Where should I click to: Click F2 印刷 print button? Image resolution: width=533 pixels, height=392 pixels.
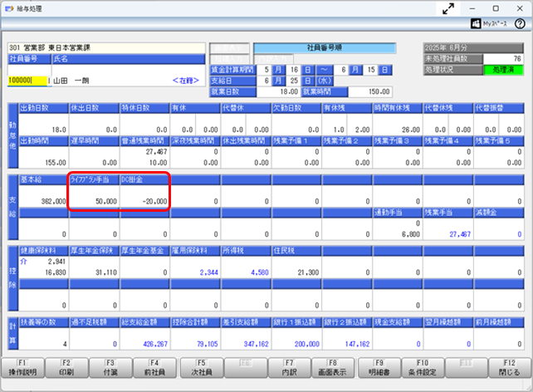point(66,368)
